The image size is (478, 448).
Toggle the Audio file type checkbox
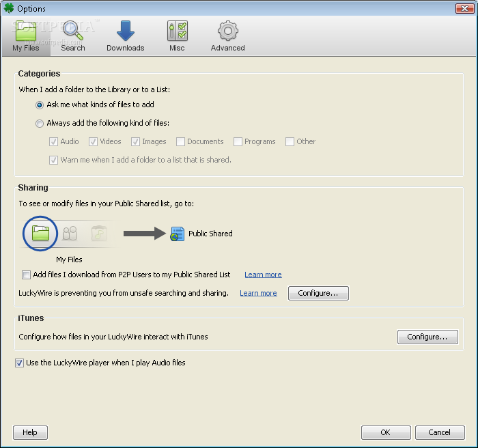pos(53,142)
